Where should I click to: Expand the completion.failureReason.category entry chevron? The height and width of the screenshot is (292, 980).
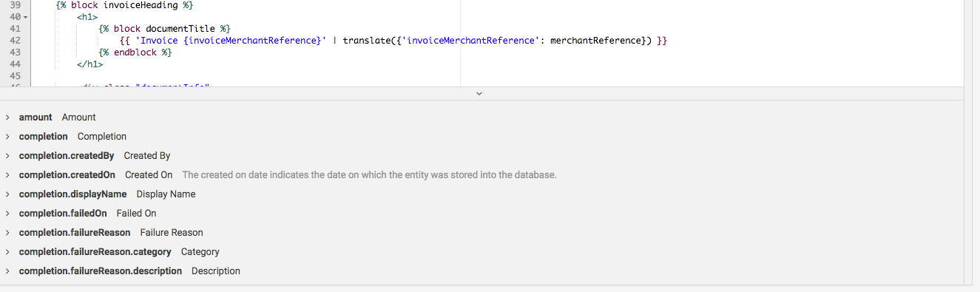tap(7, 252)
